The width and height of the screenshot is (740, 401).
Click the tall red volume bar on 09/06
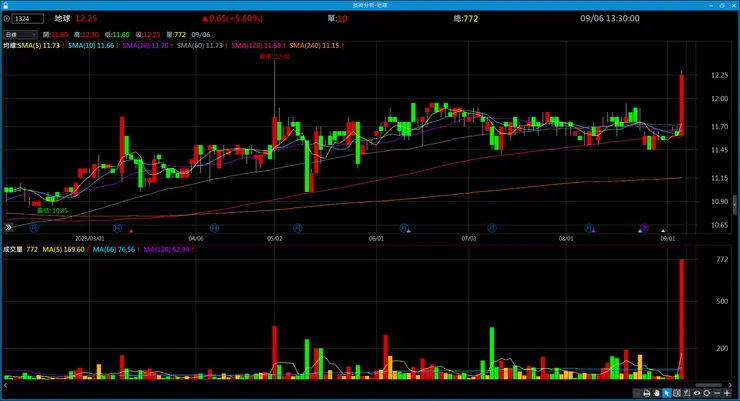[x=681, y=319]
